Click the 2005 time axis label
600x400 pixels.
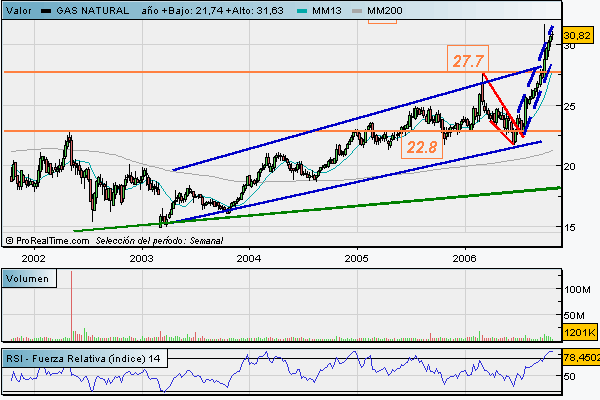[357, 259]
